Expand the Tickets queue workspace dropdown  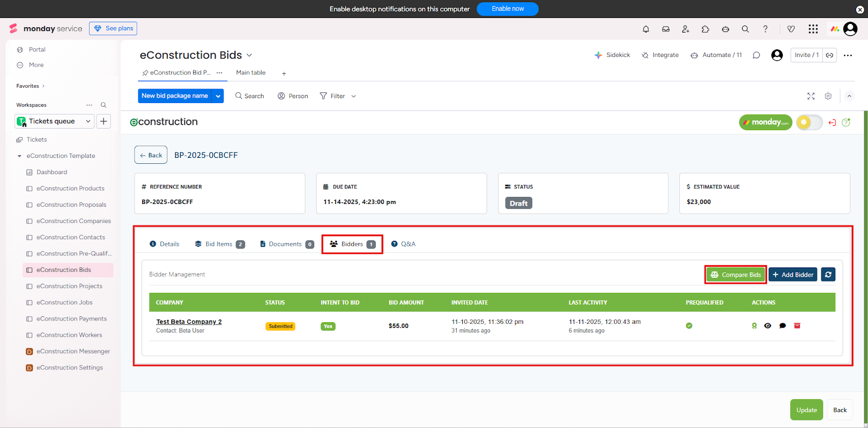[88, 122]
